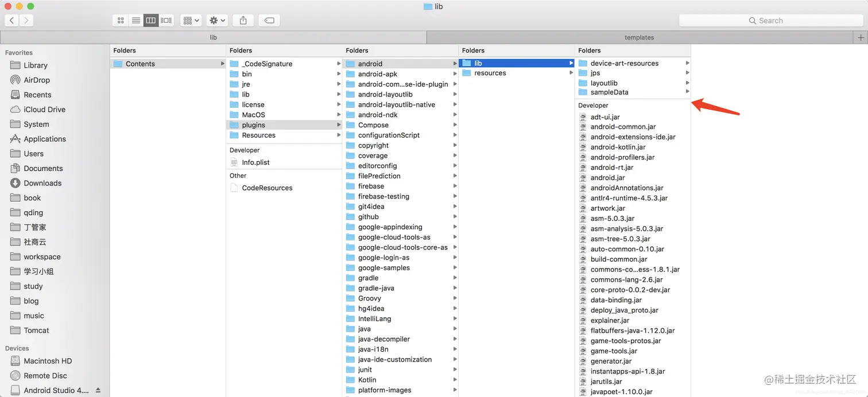Open AirDrop in the sidebar
The width and height of the screenshot is (868, 397).
click(37, 80)
